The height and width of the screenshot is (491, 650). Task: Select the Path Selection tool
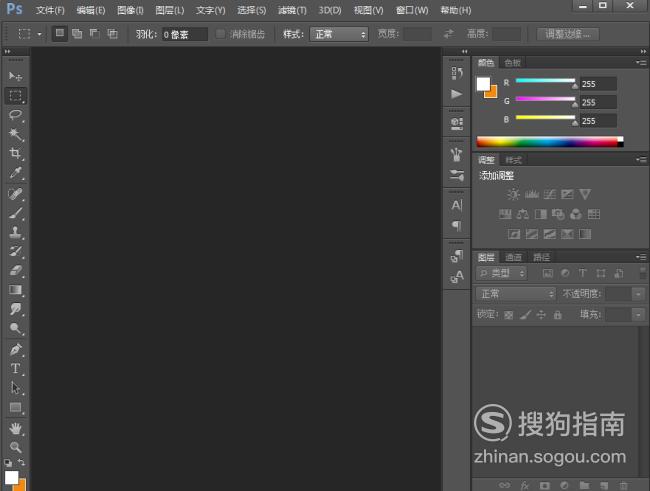[16, 388]
